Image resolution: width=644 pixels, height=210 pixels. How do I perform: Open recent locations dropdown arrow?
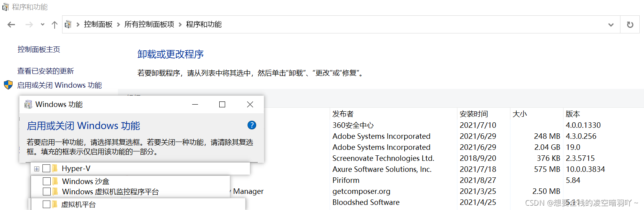pyautogui.click(x=42, y=25)
